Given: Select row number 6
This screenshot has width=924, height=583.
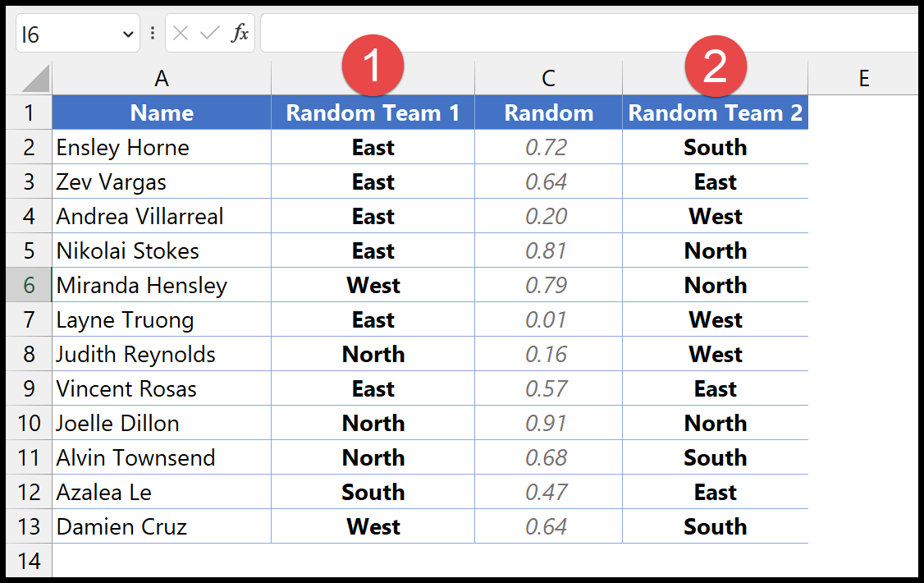Looking at the screenshot, I should click(29, 285).
